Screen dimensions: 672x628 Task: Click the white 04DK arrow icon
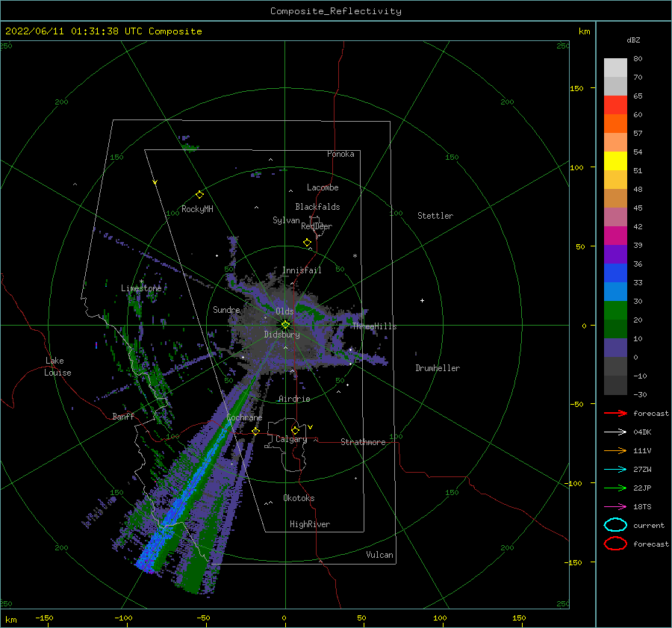point(615,432)
